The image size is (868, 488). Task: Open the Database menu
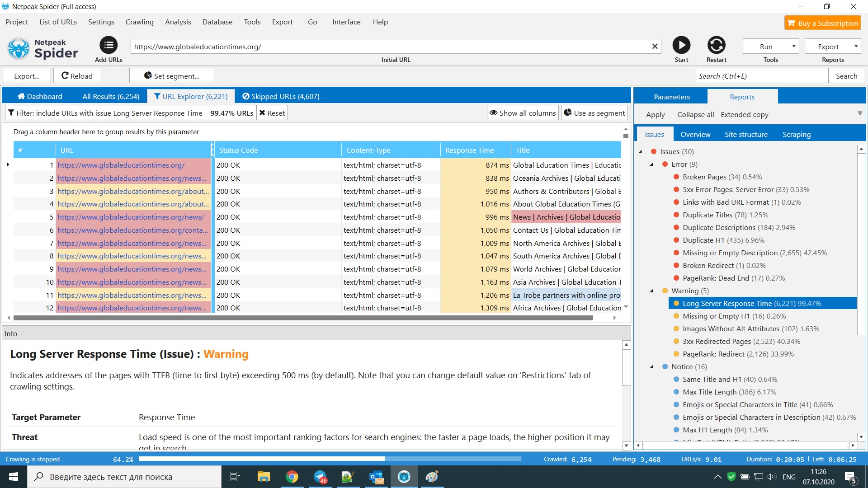click(217, 22)
